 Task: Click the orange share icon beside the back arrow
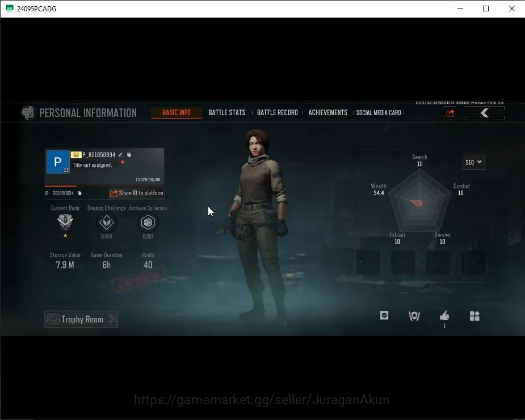point(450,113)
